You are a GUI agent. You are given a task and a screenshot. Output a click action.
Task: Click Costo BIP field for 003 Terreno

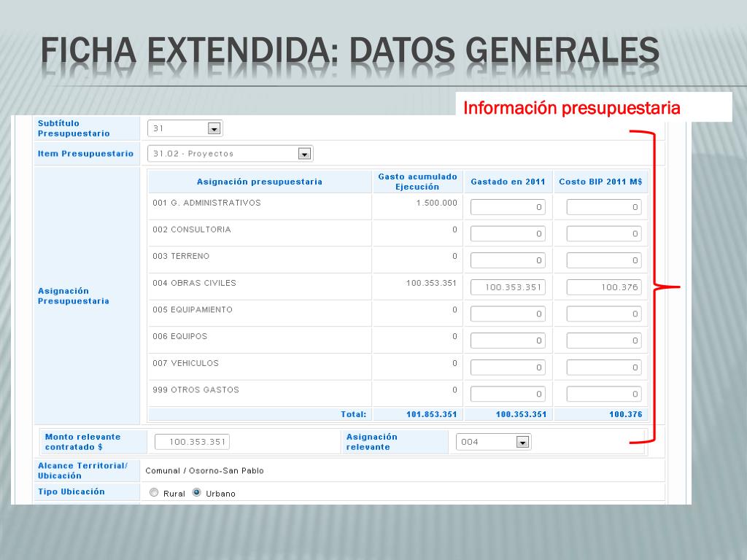(x=603, y=260)
